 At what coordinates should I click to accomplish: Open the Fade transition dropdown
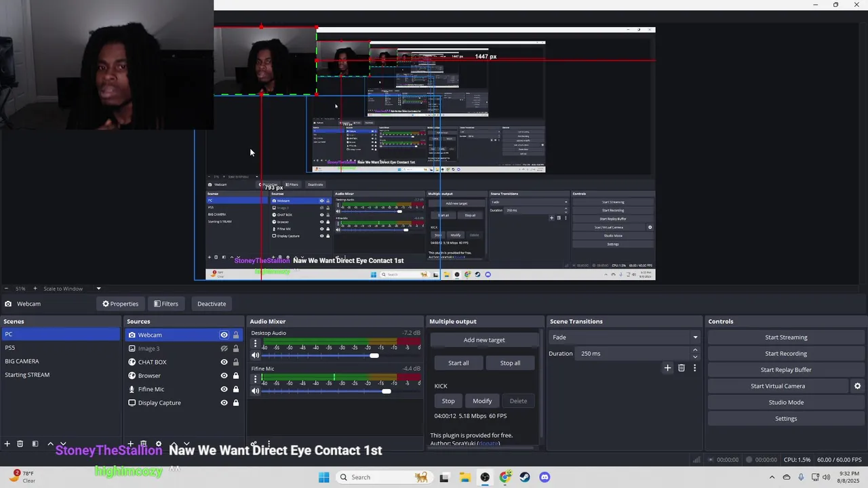(625, 337)
